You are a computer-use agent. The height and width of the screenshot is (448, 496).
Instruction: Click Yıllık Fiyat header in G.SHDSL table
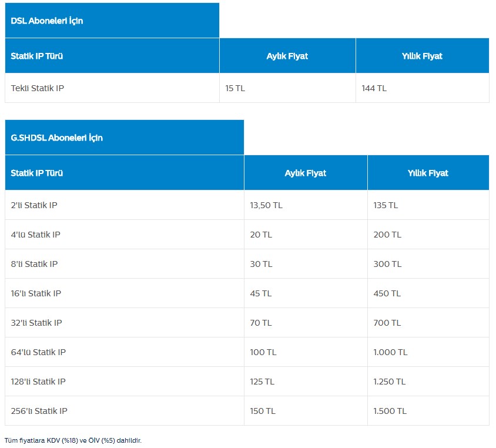pyautogui.click(x=428, y=173)
